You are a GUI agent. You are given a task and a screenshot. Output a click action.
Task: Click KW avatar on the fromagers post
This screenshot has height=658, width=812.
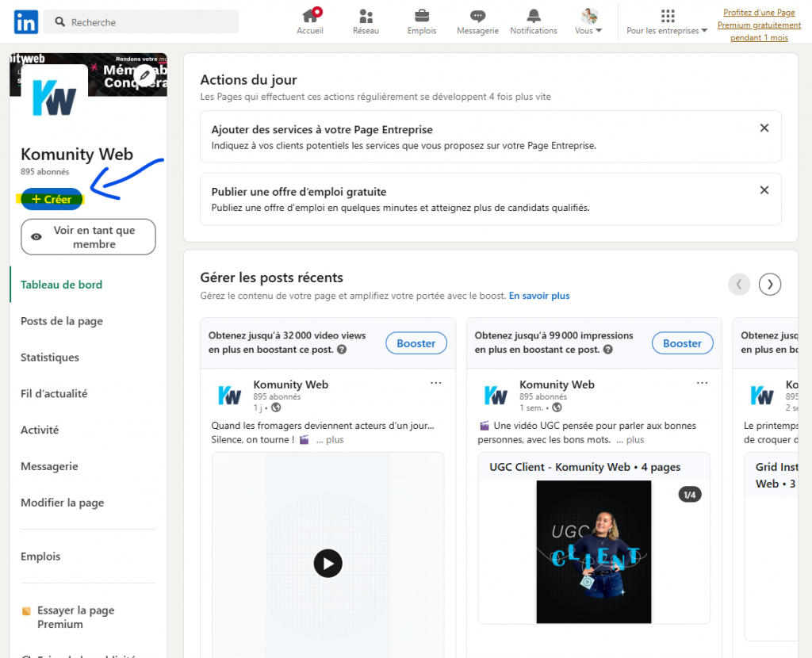pyautogui.click(x=229, y=396)
